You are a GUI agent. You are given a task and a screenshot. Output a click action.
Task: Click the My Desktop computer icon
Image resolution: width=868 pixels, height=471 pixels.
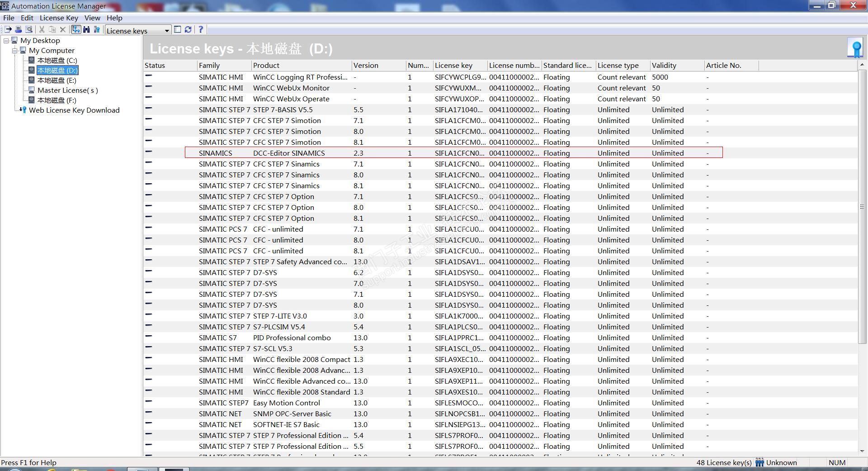pyautogui.click(x=14, y=40)
